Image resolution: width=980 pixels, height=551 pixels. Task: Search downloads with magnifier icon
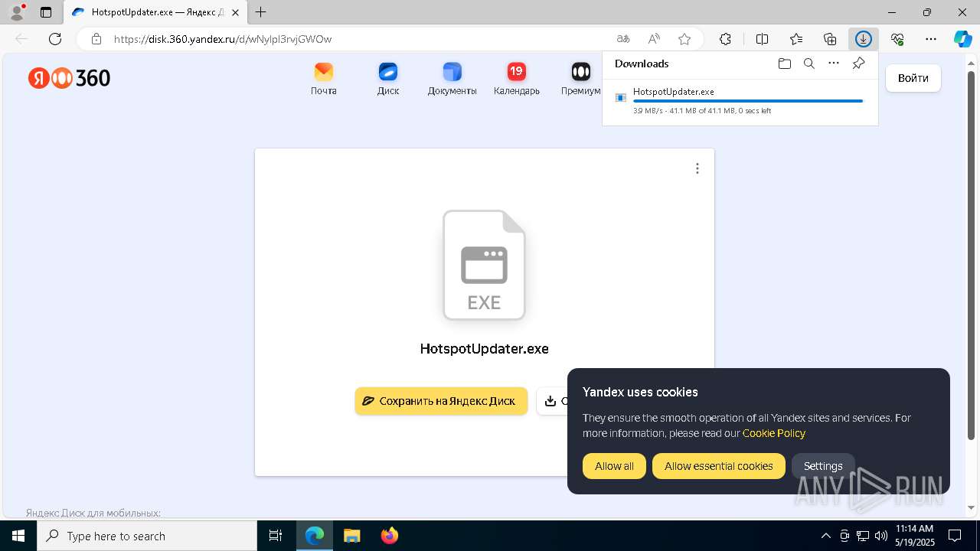[x=808, y=64]
